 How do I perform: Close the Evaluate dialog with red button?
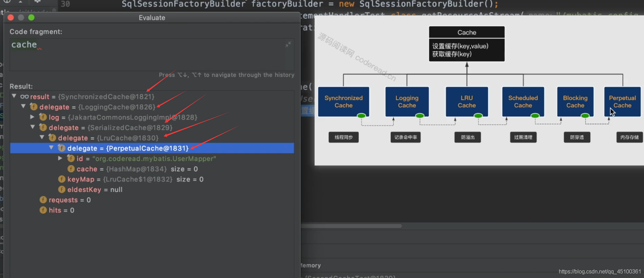click(11, 18)
